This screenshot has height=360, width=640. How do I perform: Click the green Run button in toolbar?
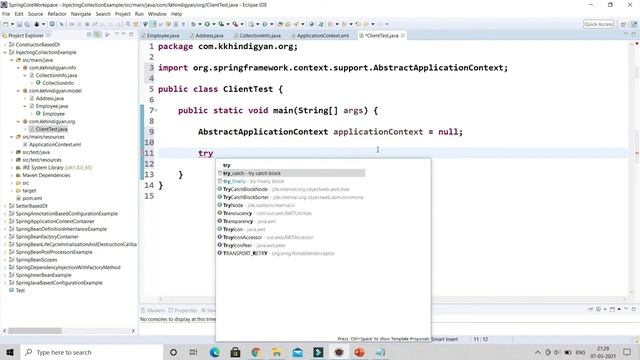207,24
